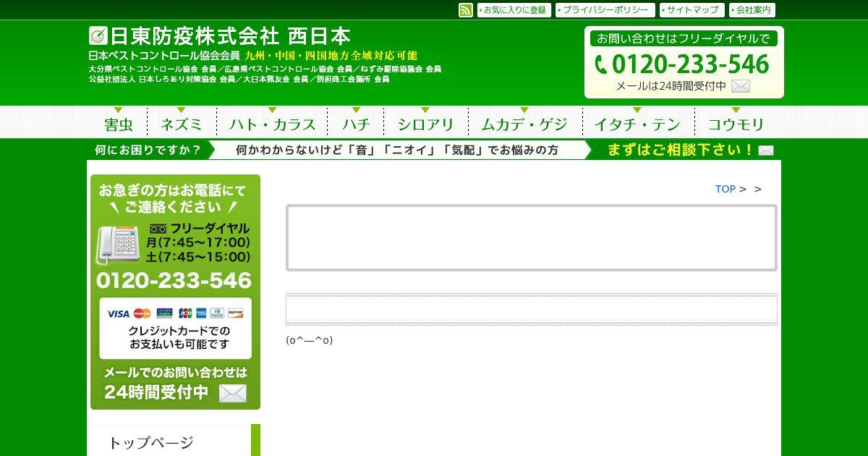The image size is (868, 456).
Task: Click the sidebar telephone illustration
Action: 118,245
